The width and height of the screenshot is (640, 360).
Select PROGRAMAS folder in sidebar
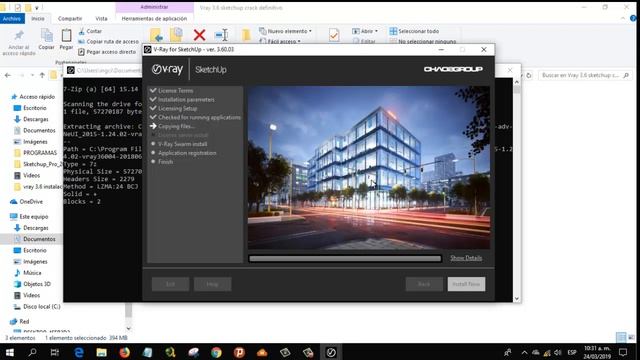click(36, 153)
